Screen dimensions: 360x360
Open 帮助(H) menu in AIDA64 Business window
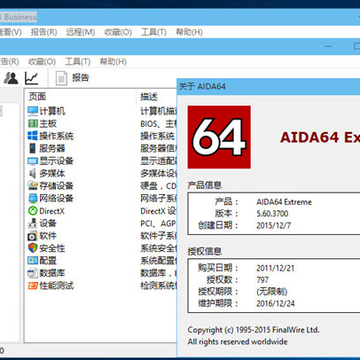pos(189,32)
